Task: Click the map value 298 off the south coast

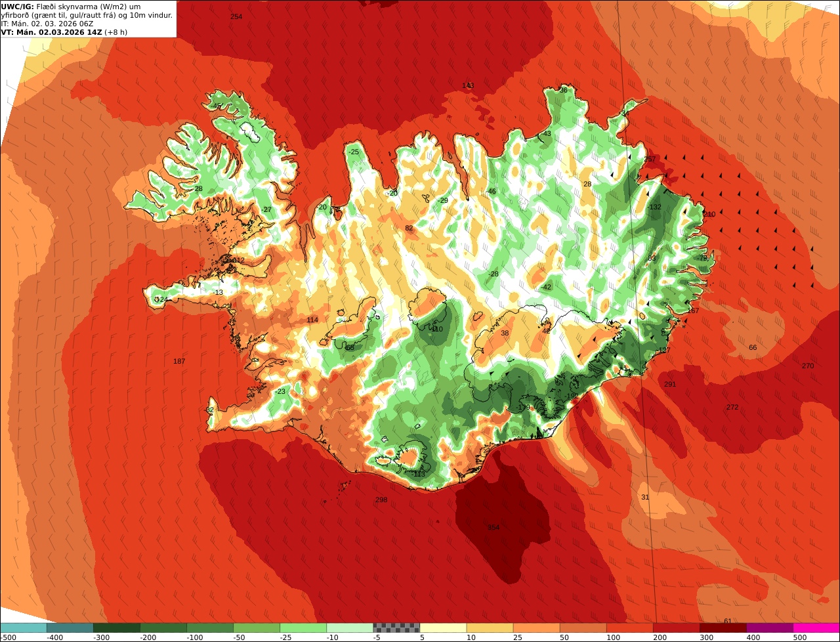Action: coord(381,500)
